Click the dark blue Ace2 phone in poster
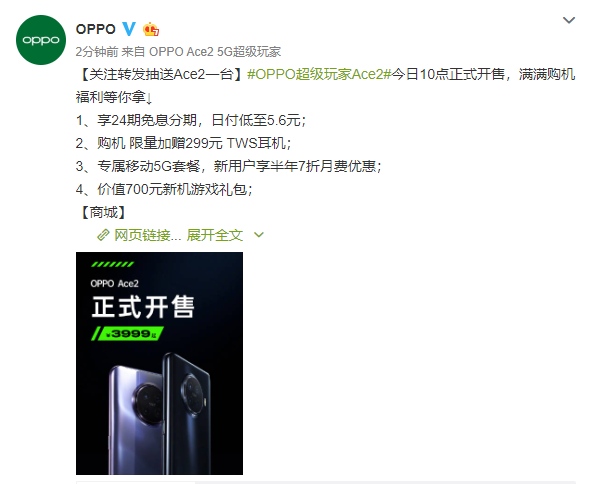The image size is (592, 484). pyautogui.click(x=187, y=412)
